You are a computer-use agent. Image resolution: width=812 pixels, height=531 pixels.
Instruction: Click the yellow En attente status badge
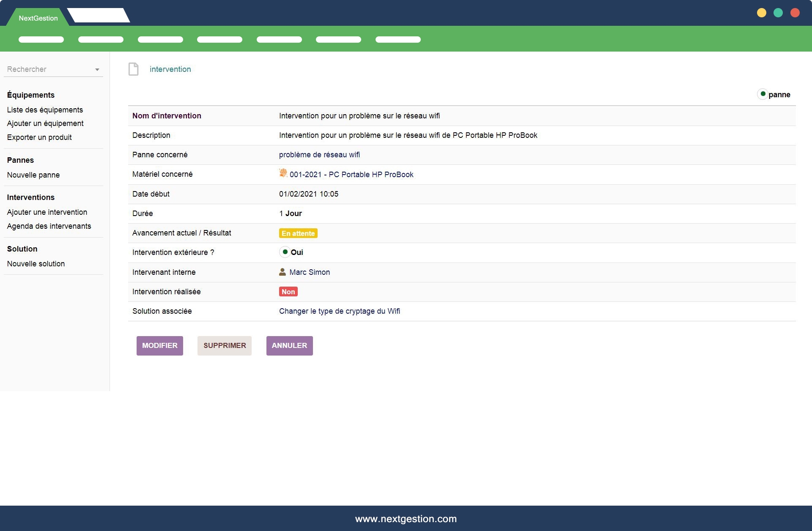(x=298, y=233)
